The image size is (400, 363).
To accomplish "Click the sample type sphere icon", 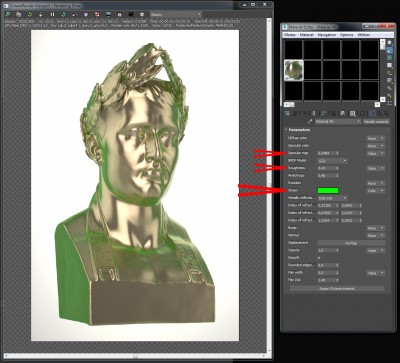I will click(x=389, y=43).
